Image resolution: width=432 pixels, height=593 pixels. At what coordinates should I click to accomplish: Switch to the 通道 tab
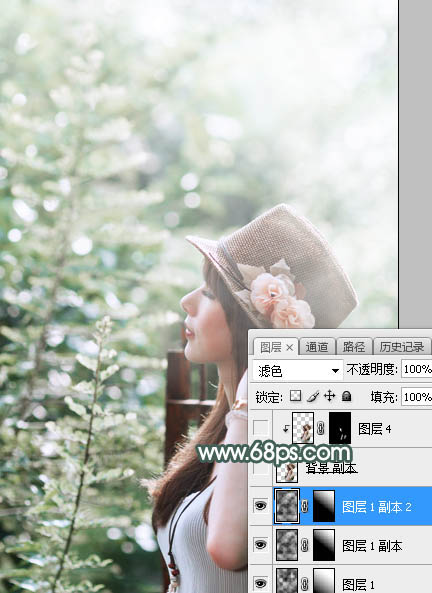pos(317,347)
